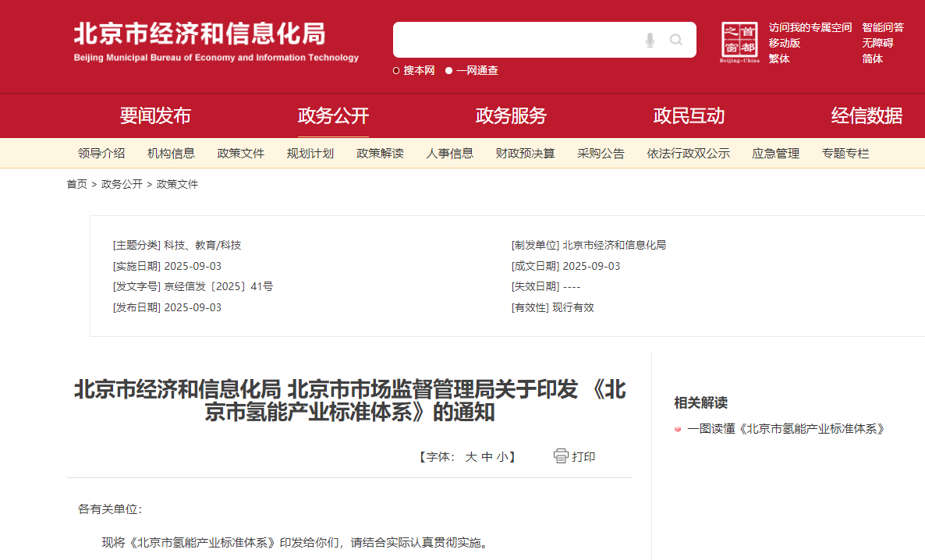Switch to 繁体 traditional Chinese version

[779, 59]
